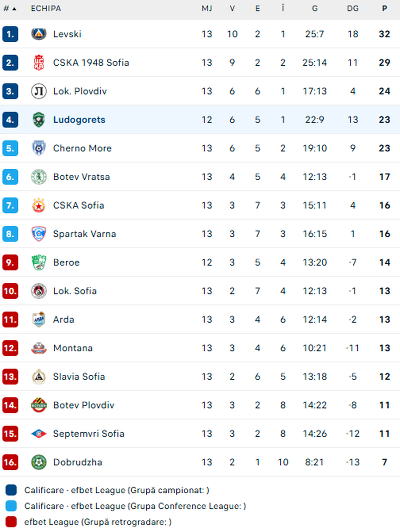Click rank badge number 16
The image size is (400, 532).
pyautogui.click(x=10, y=462)
